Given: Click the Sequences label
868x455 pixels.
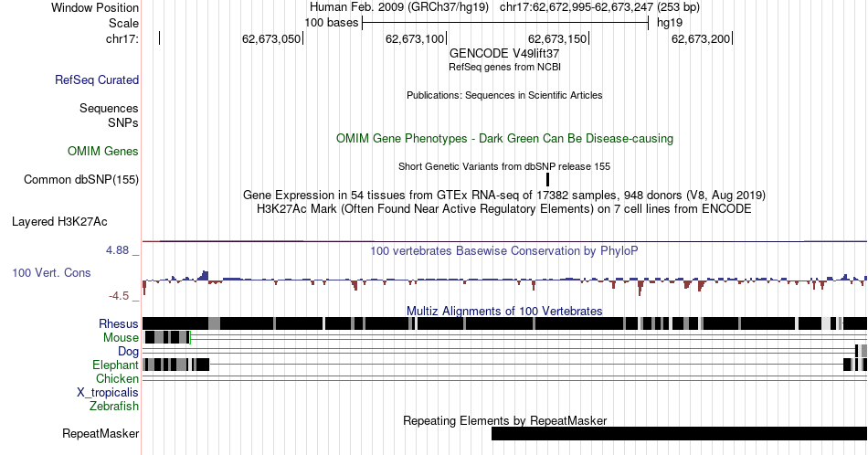Looking at the screenshot, I should (x=109, y=108).
